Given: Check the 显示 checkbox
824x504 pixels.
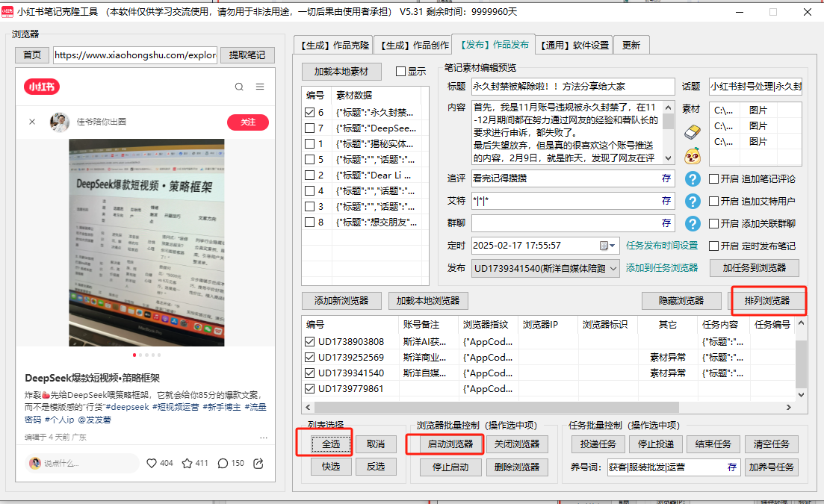Looking at the screenshot, I should [400, 72].
